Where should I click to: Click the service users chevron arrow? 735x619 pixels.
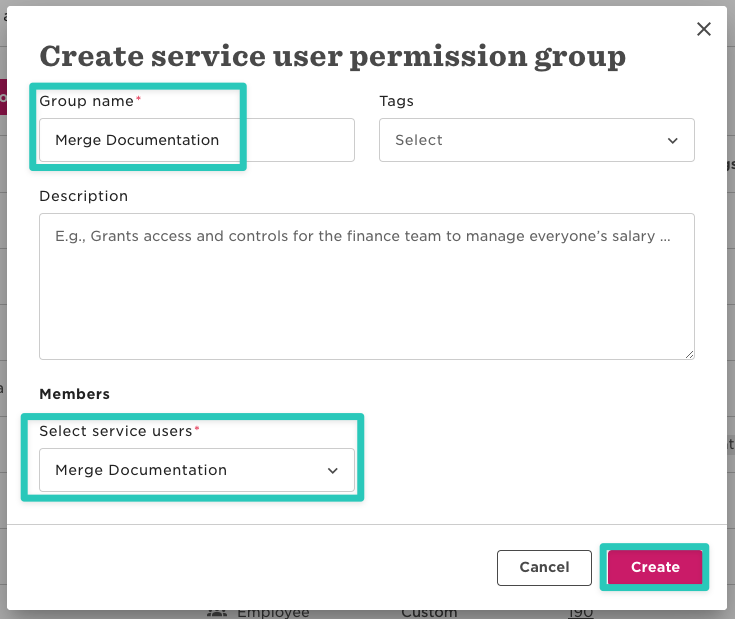click(x=333, y=471)
